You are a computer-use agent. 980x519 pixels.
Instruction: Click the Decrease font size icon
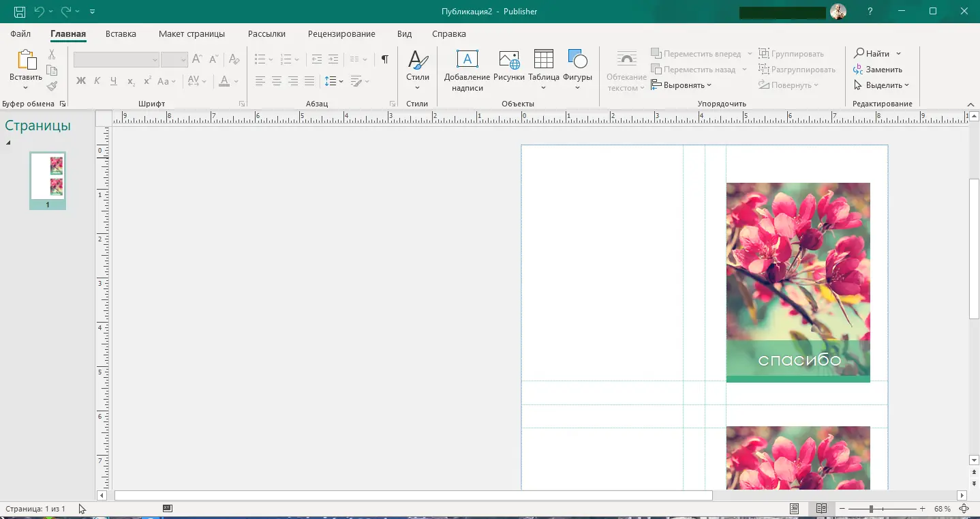(x=213, y=59)
